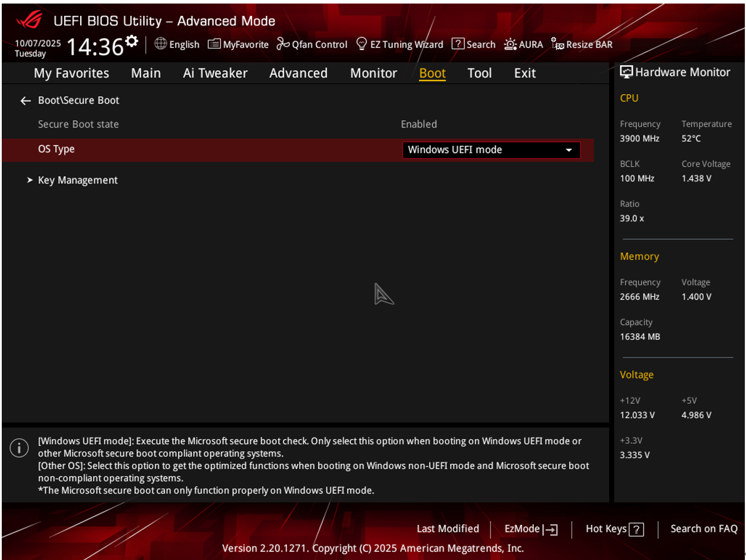This screenshot has height=560, width=746.
Task: Go back using the Boot\Secure Boot arrow
Action: coord(25,101)
